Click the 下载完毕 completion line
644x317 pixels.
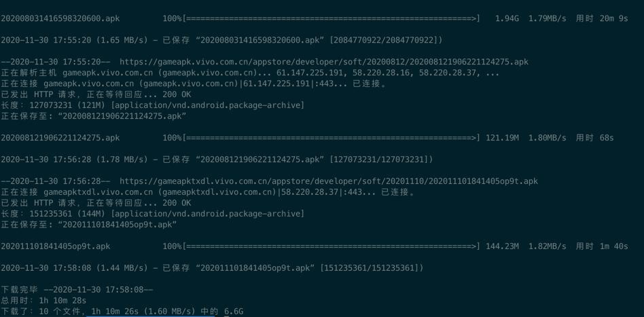[x=77, y=290]
